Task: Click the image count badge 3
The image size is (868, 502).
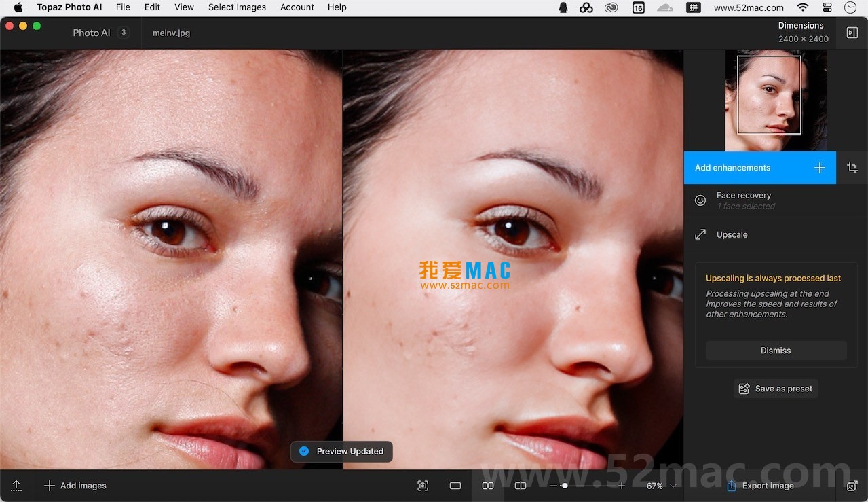Action: [x=124, y=32]
